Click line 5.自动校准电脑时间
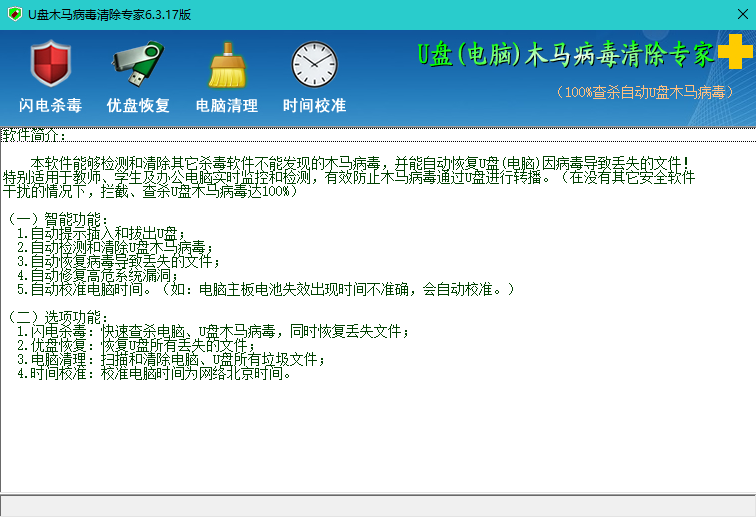 pyautogui.click(x=266, y=289)
